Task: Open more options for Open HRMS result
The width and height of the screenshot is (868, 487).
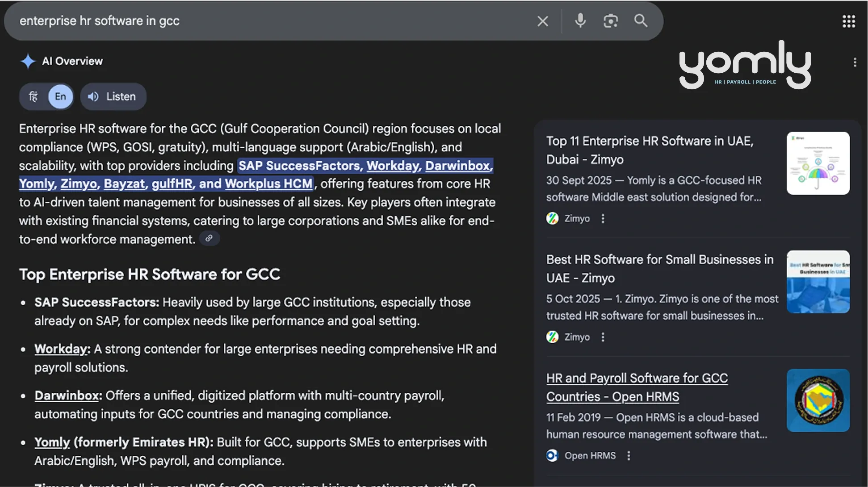Action: (x=629, y=455)
